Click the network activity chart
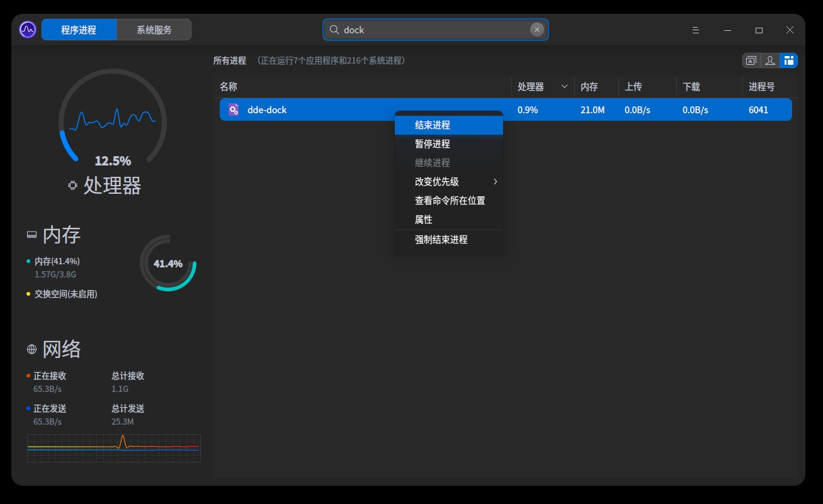Screen dimensions: 823x504 click(x=114, y=448)
